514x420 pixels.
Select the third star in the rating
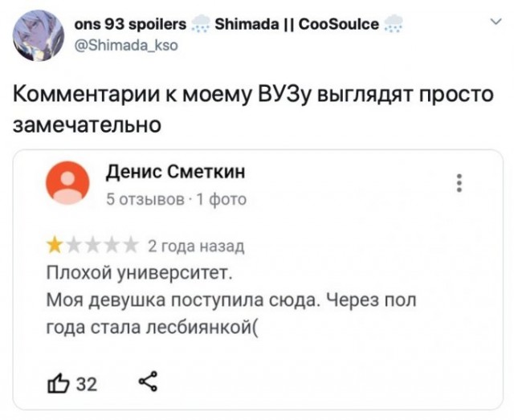tap(91, 243)
